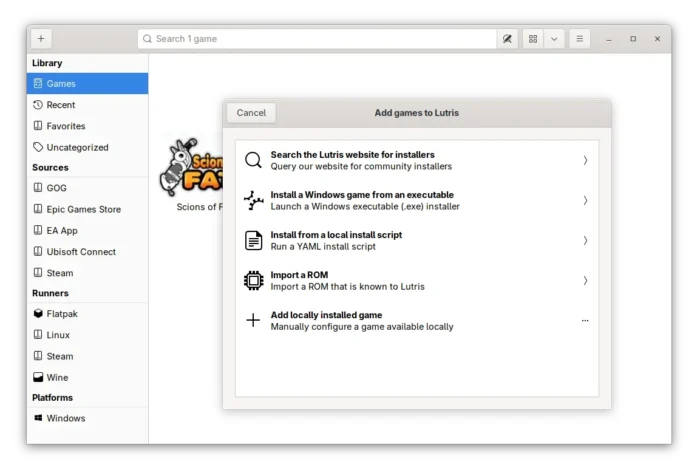Click the plus add game button
Image resolution: width=700 pixels, height=467 pixels.
41,39
